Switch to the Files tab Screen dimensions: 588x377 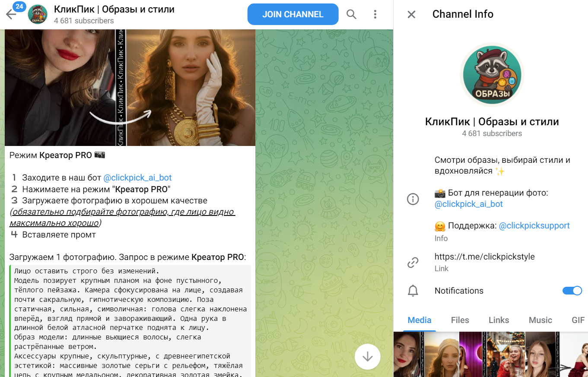pos(460,320)
